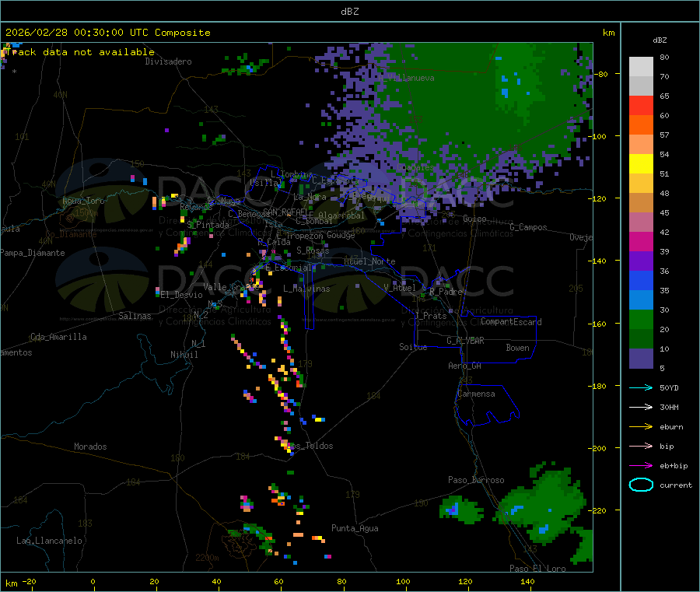Viewport: 700px width, 592px height.
Task: Click the 'Paso_El_Loro' map label
Action: coord(537,569)
